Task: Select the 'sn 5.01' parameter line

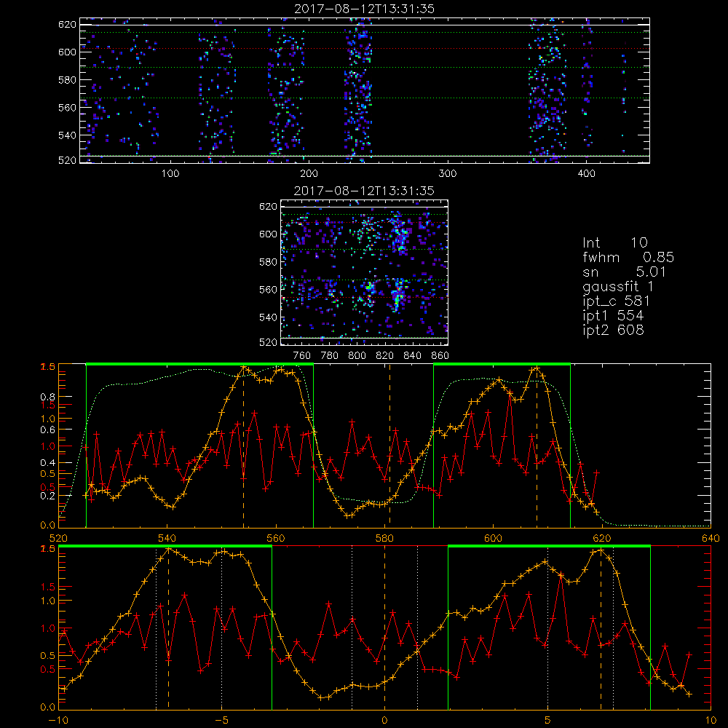Action: coord(625,272)
